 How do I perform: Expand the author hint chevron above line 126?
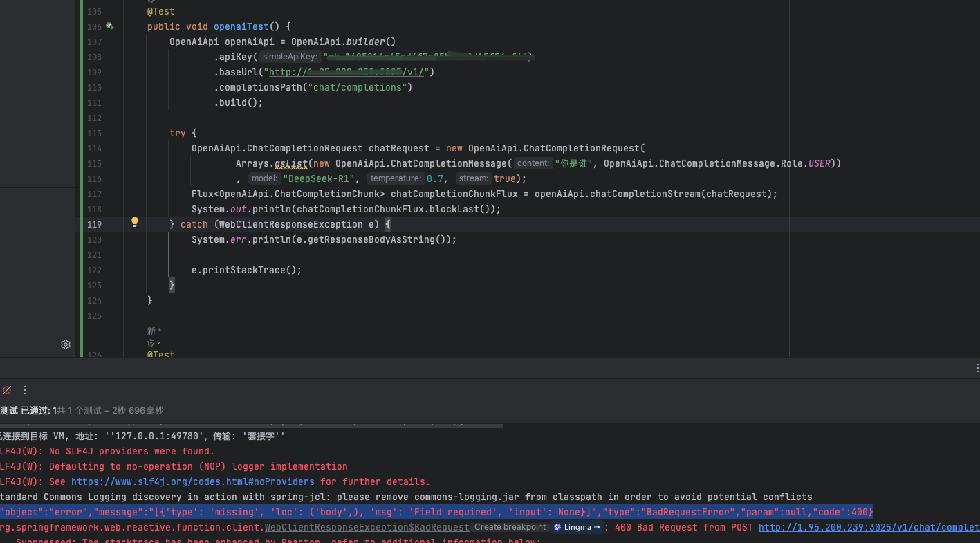tap(159, 342)
